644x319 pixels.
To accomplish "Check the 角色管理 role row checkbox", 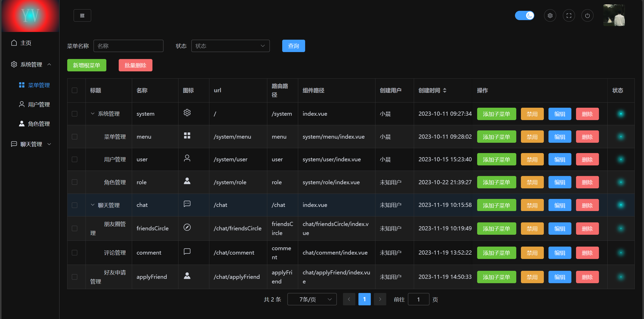I will 74,182.
